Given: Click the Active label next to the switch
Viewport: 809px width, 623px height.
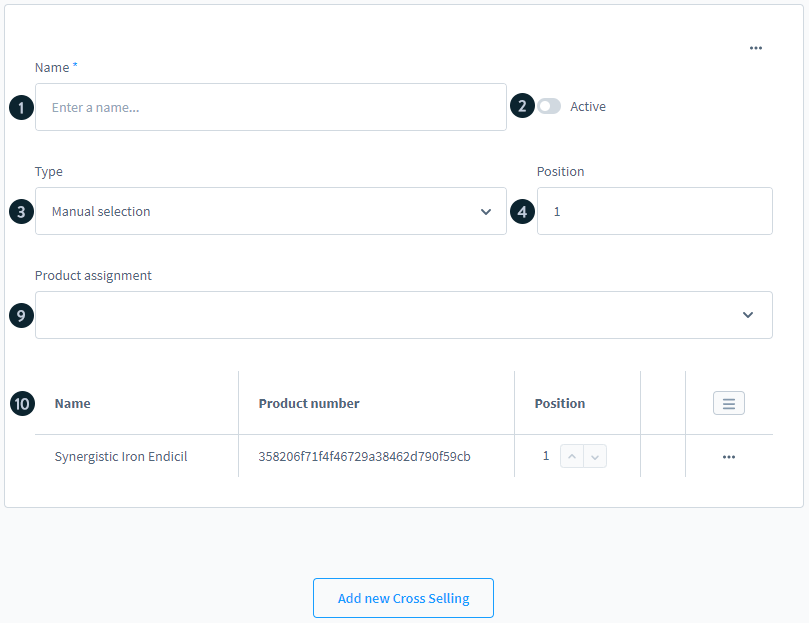Looking at the screenshot, I should 588,107.
